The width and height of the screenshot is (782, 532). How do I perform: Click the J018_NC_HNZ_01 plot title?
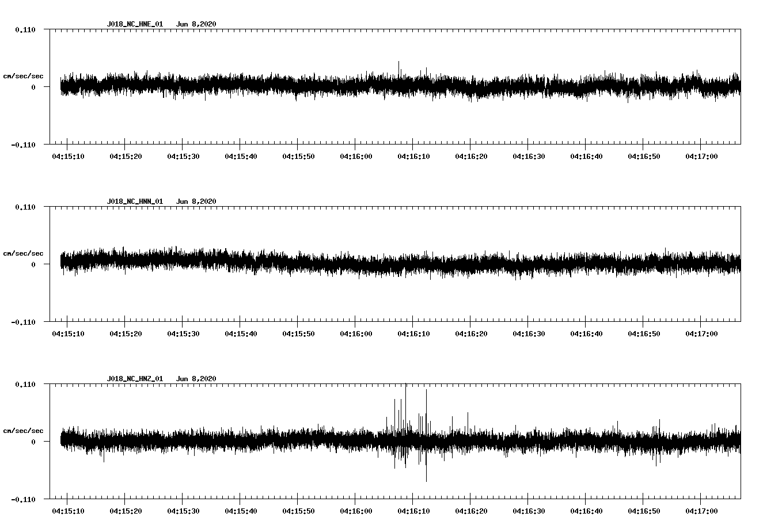click(135, 379)
